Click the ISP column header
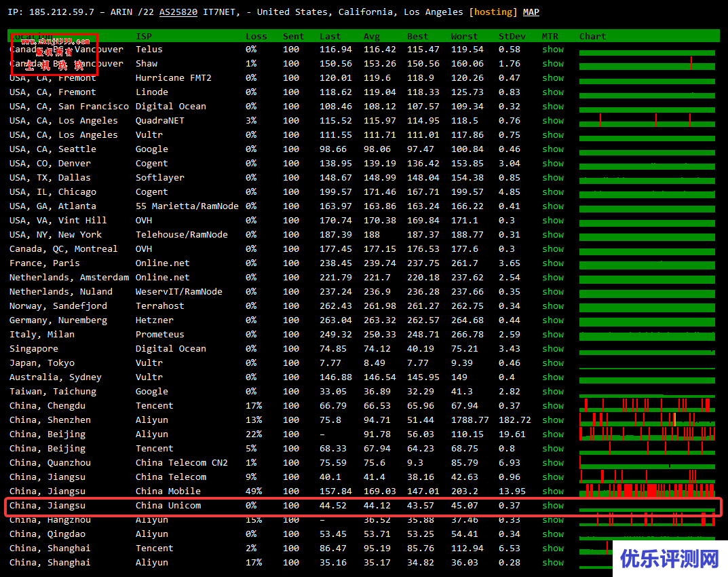728x577 pixels. pyautogui.click(x=144, y=36)
